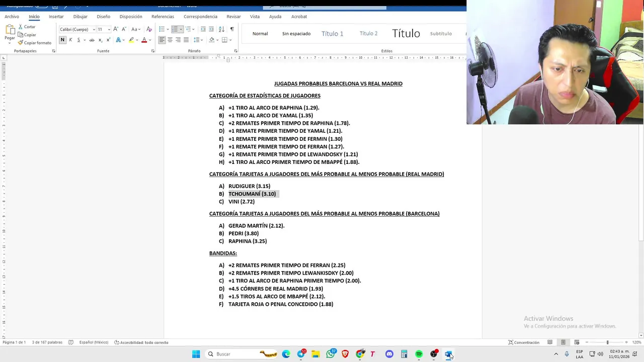Screen dimensions: 644x362
Task: Click Copiar in the clipboard group
Action: pyautogui.click(x=27, y=35)
